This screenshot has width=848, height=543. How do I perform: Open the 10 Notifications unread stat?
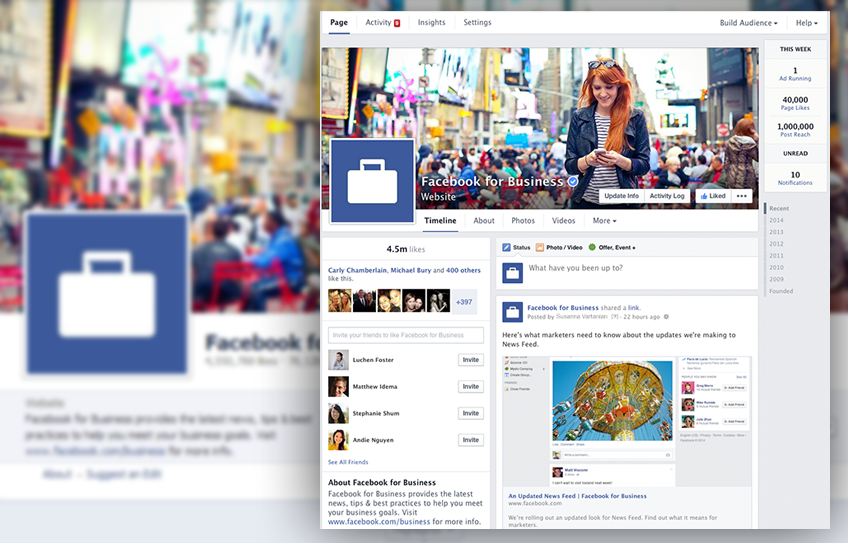795,178
